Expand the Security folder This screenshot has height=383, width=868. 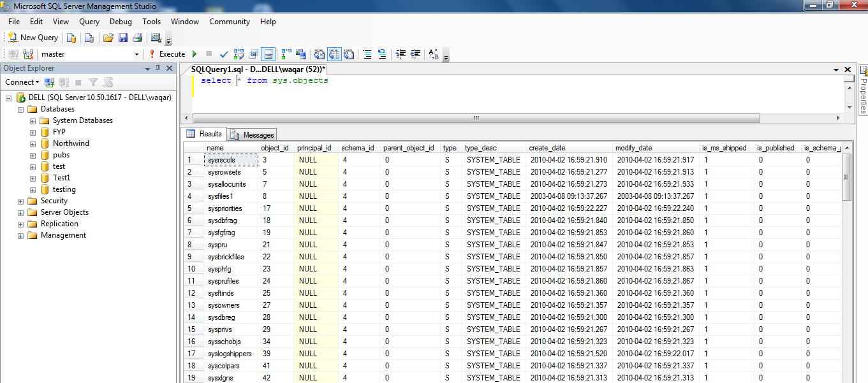coord(21,200)
